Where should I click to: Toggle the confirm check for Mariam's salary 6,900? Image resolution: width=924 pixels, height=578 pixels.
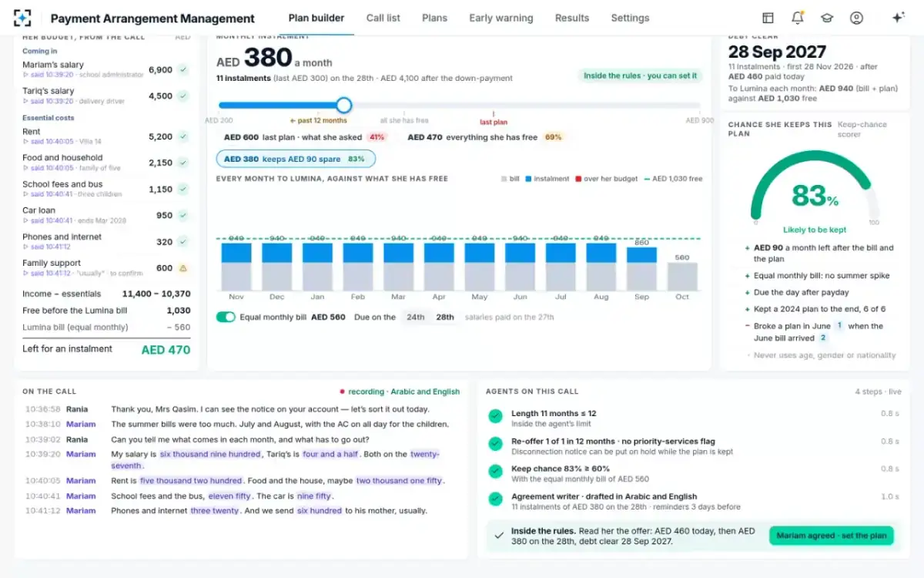[183, 70]
